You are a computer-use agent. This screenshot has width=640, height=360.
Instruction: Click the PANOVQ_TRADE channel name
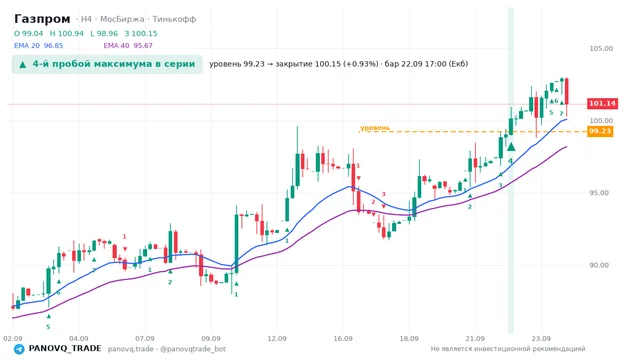65,349
